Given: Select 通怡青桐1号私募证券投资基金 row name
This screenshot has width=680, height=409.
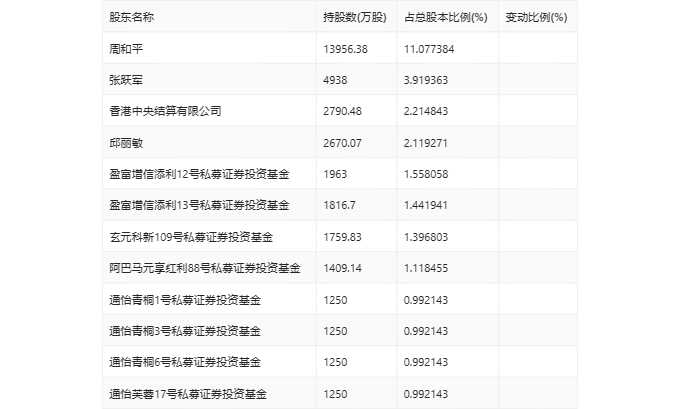Looking at the screenshot, I should pyautogui.click(x=185, y=300).
